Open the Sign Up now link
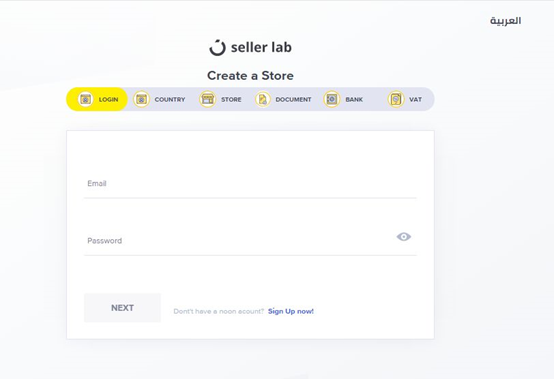 point(291,311)
